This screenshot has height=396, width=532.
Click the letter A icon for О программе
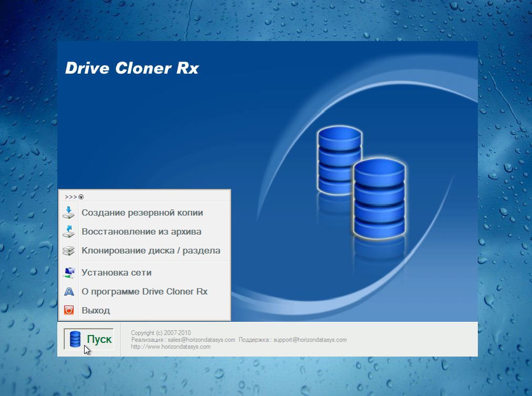tap(69, 292)
